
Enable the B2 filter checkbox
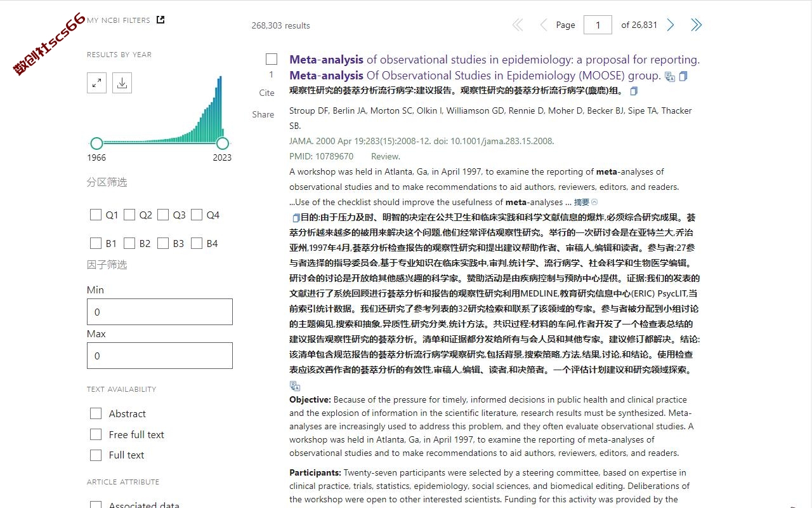click(x=129, y=243)
